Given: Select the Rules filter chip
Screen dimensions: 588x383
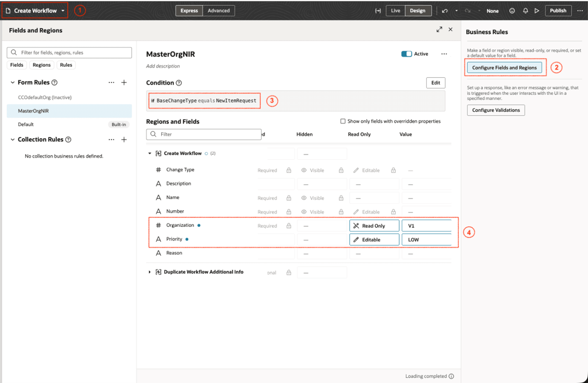Looking at the screenshot, I should pos(66,65).
